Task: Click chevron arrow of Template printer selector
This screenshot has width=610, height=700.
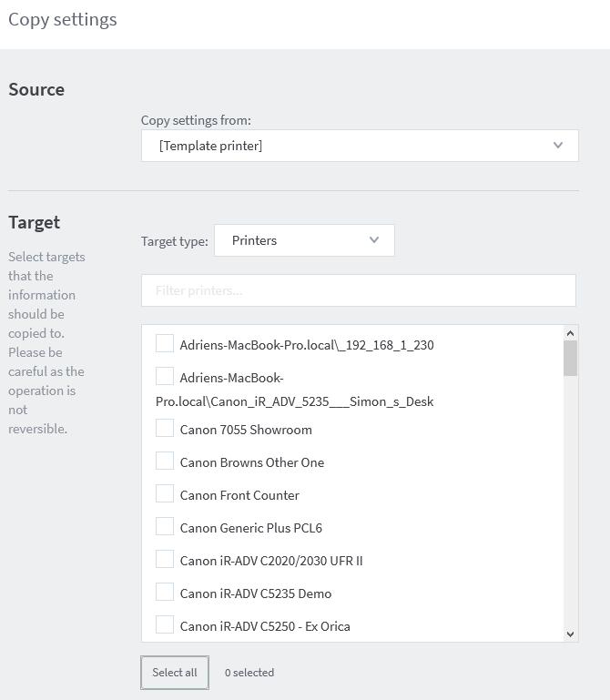Action: (x=558, y=146)
